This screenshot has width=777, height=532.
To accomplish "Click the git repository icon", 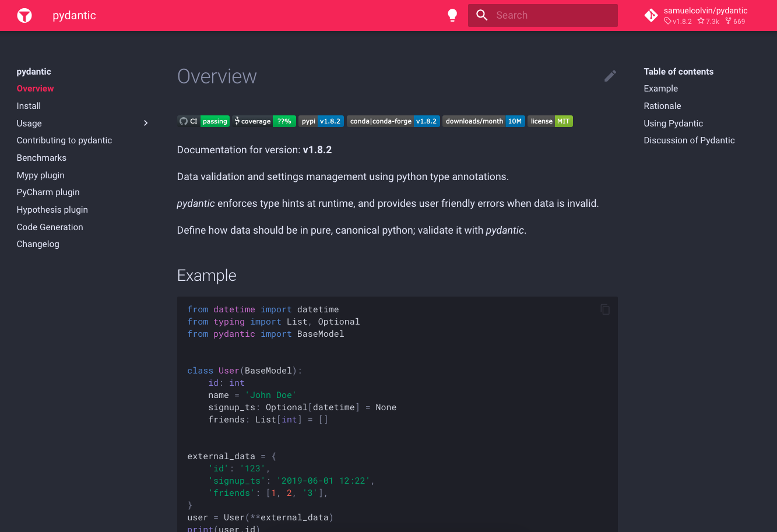I will pyautogui.click(x=651, y=15).
